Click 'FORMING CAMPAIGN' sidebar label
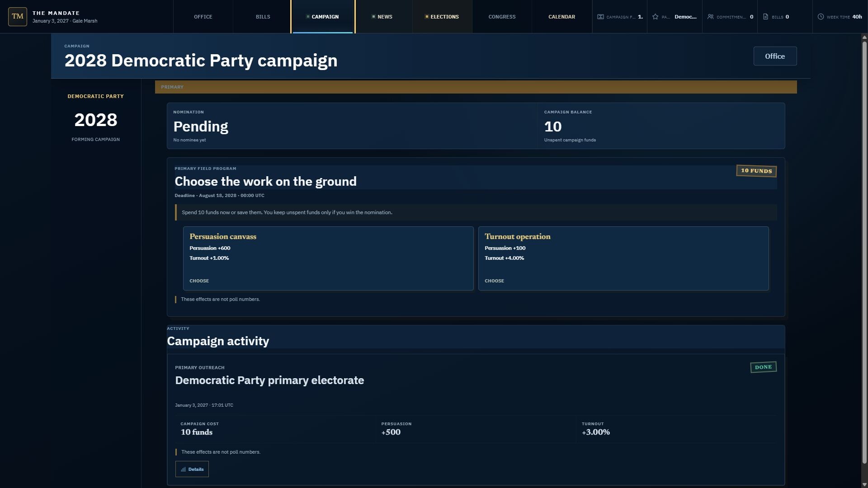868x488 pixels. tap(96, 140)
